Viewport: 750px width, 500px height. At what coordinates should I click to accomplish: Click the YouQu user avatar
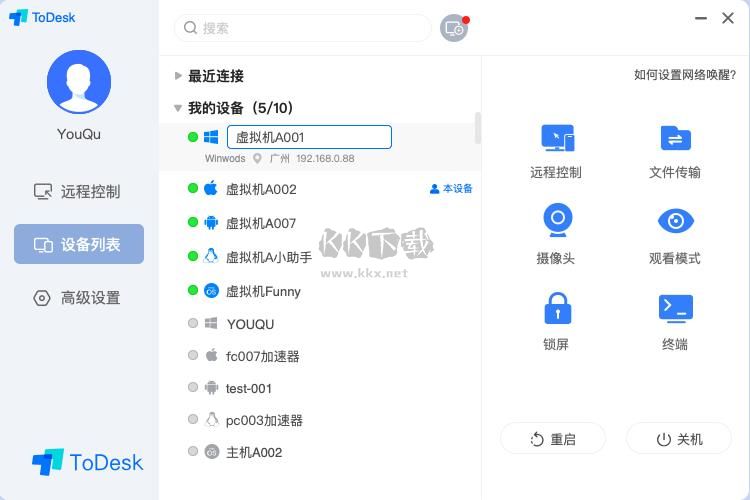(x=79, y=82)
